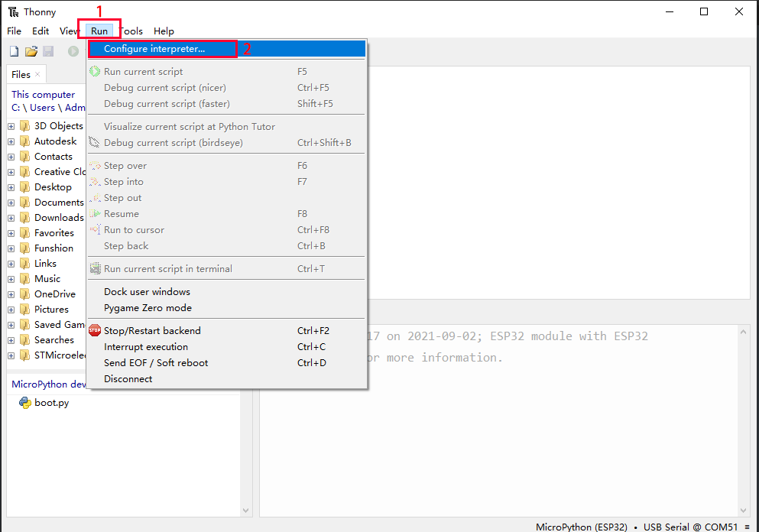Click the 3D Objects folder icon
Screen dimensions: 759x532
[24, 126]
